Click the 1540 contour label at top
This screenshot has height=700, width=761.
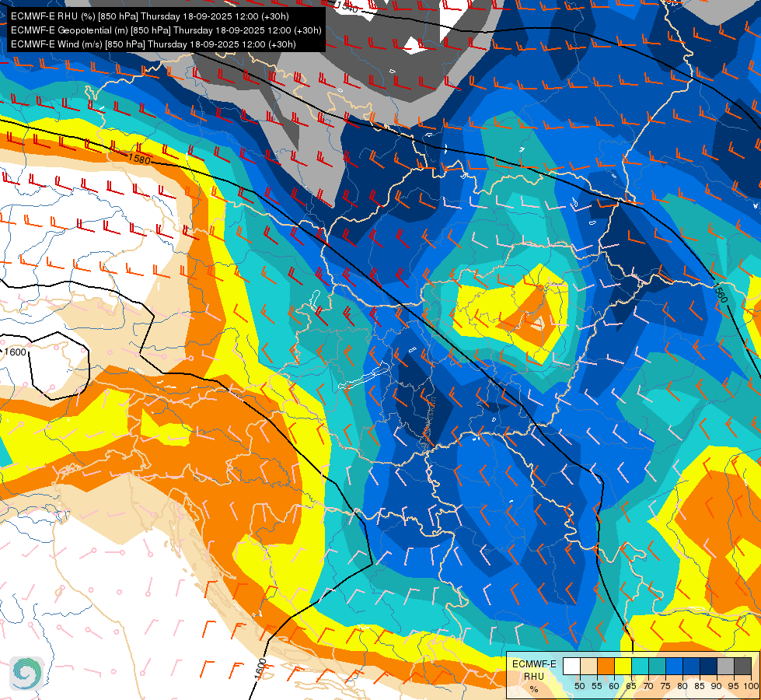pos(348,7)
